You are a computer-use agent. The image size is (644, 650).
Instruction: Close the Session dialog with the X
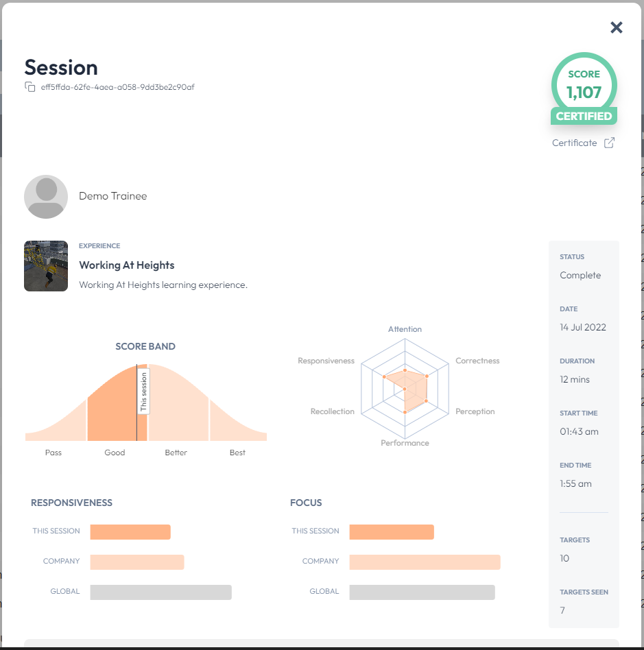coord(616,27)
